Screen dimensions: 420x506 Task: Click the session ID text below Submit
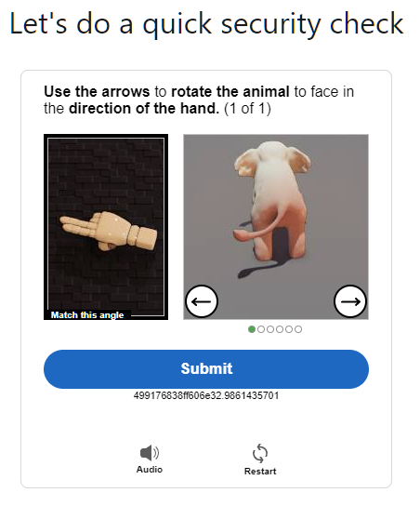(206, 395)
